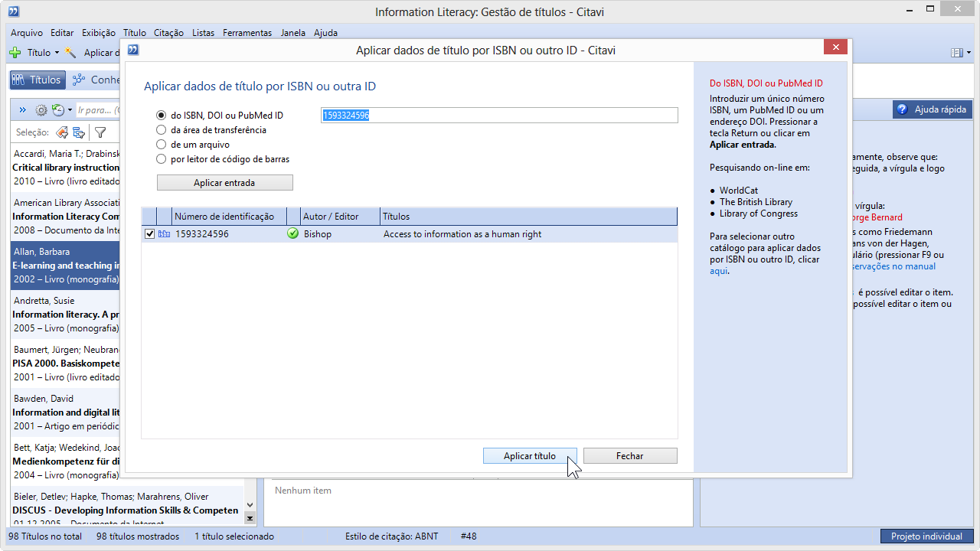This screenshot has height=551, width=980.
Task: Click 'Estilo de citação: ABNT' in status bar
Action: pyautogui.click(x=392, y=536)
